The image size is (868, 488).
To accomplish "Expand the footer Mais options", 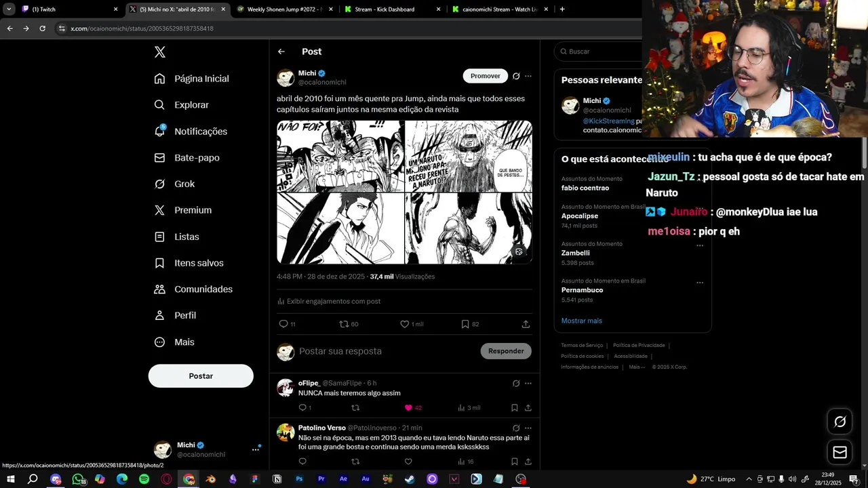I will tap(637, 367).
